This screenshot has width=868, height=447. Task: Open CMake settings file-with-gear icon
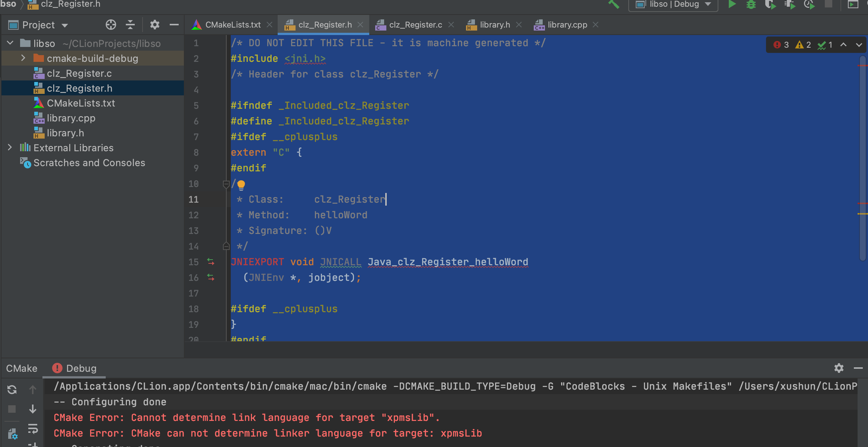12,434
